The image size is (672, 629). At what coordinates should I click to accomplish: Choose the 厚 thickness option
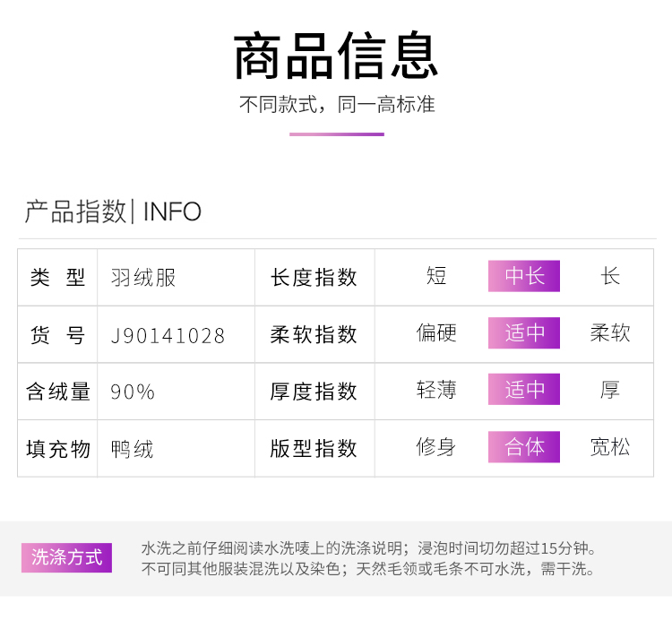point(610,390)
